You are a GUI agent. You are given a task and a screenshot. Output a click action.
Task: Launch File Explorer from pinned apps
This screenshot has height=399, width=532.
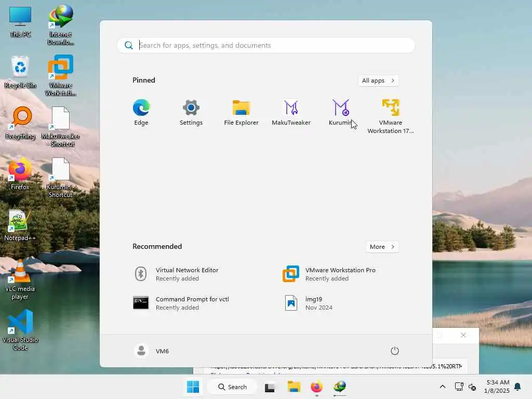click(x=241, y=113)
